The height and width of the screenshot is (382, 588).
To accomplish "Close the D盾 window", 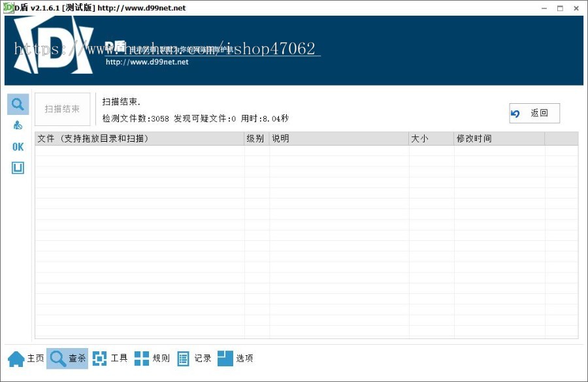I will point(576,8).
